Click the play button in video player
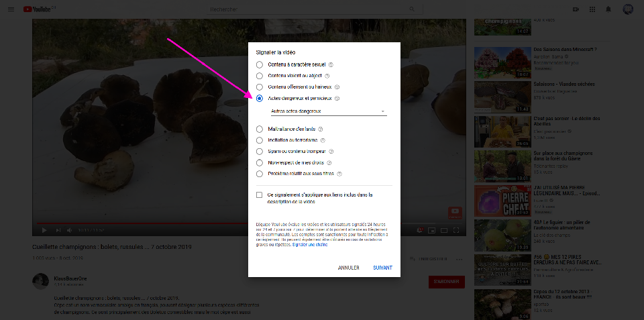Image resolution: width=644 pixels, height=320 pixels. pyautogui.click(x=44, y=231)
